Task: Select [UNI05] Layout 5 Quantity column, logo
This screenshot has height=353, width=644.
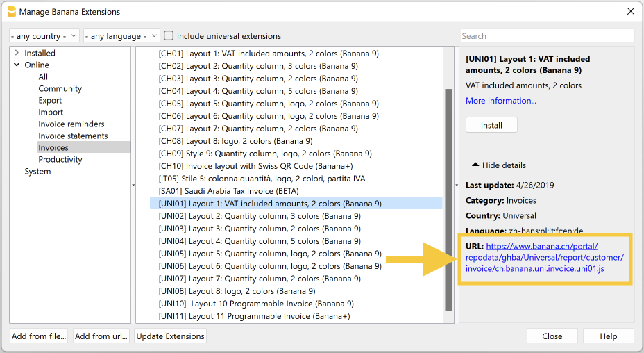Action: point(270,254)
